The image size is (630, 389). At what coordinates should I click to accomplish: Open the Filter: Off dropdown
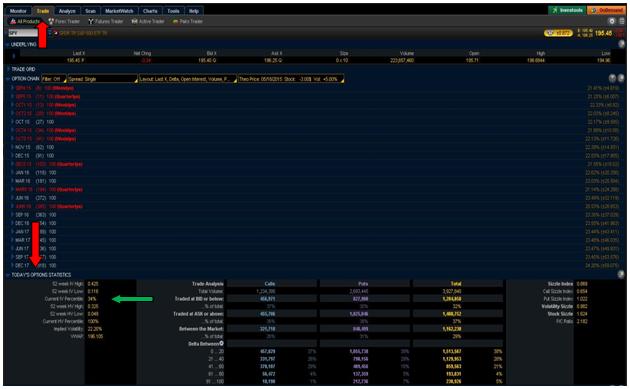pos(54,79)
